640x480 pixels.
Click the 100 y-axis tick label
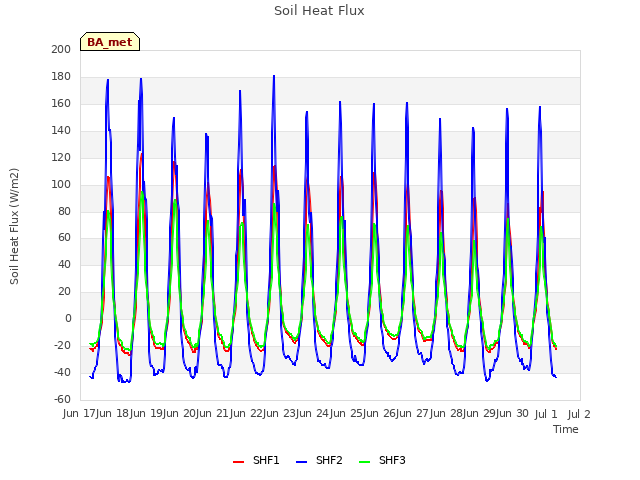61,184
